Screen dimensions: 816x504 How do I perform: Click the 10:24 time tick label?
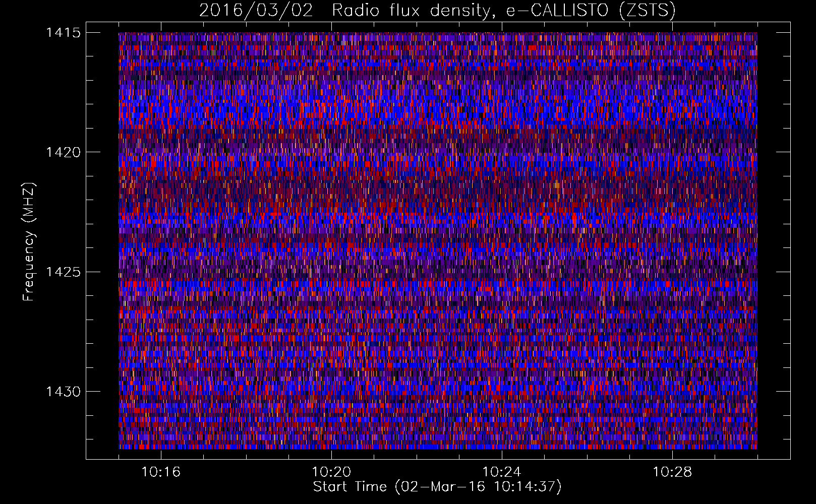point(502,472)
